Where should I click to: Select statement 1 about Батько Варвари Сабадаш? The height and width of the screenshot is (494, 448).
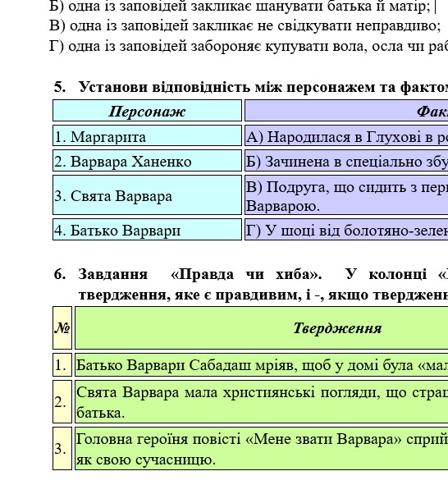(262, 365)
